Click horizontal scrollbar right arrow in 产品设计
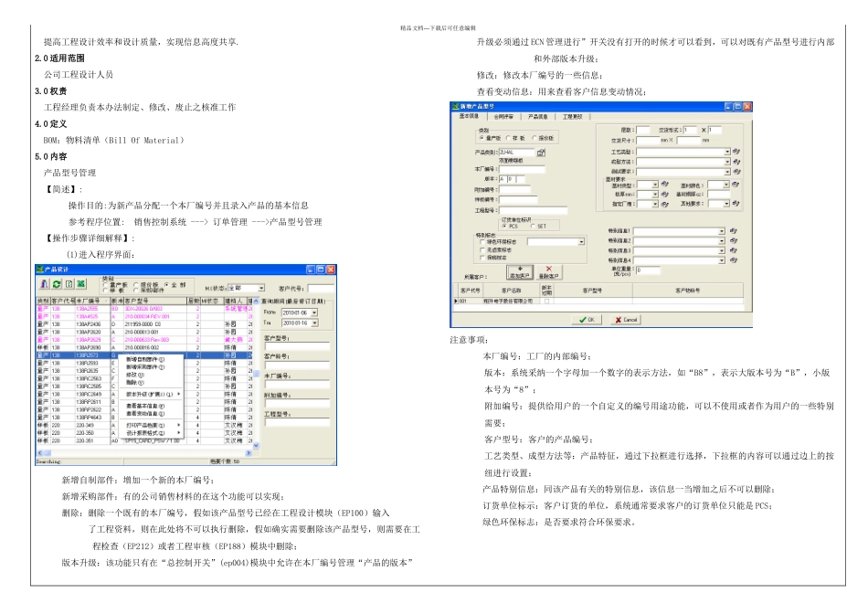This screenshot has height=614, width=868. [249, 453]
